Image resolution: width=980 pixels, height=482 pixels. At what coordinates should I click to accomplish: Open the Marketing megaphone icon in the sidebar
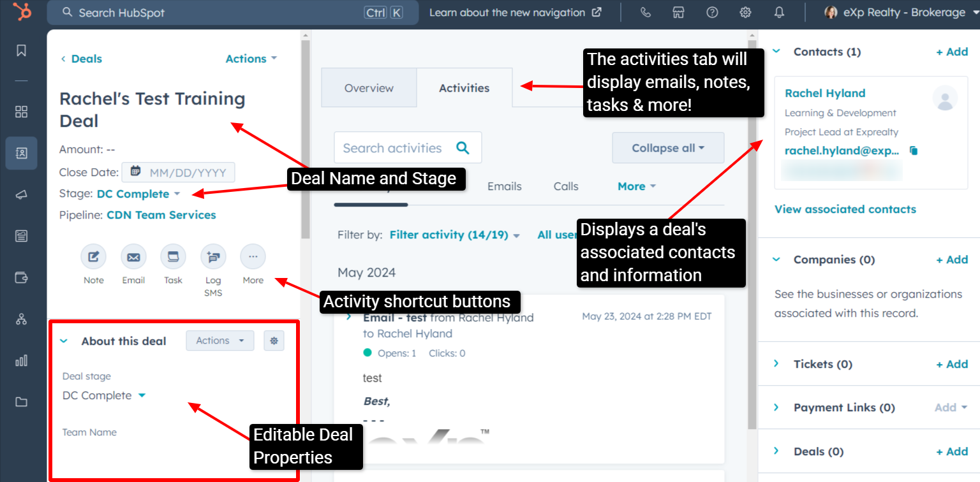coord(22,195)
